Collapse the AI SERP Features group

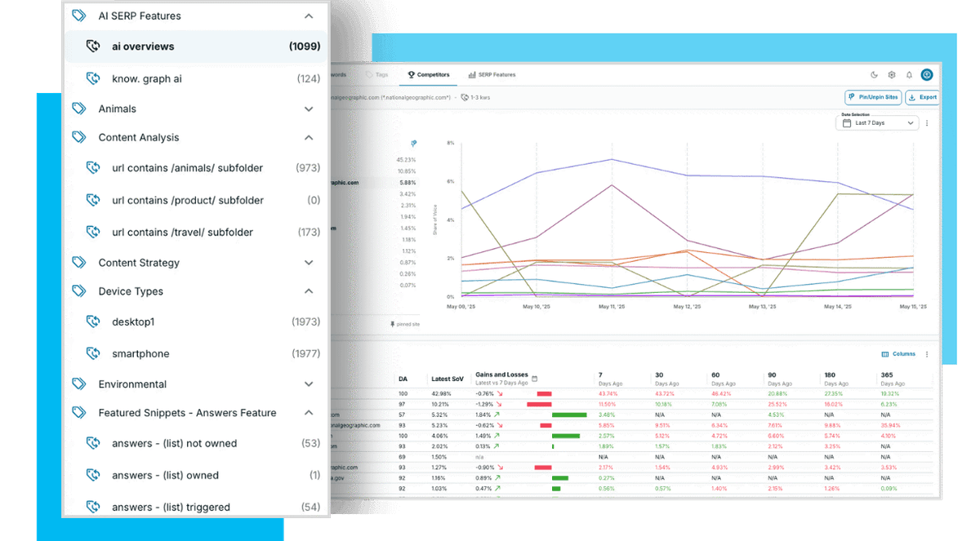coord(309,16)
